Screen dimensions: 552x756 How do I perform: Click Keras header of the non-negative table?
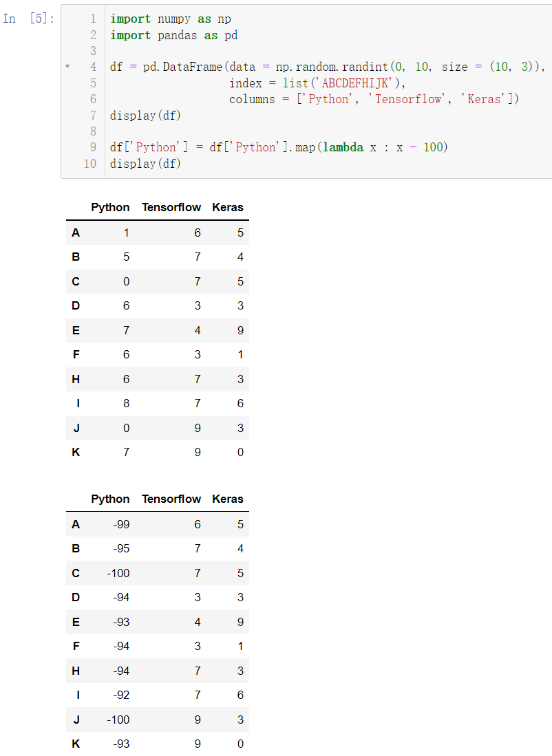point(228,207)
